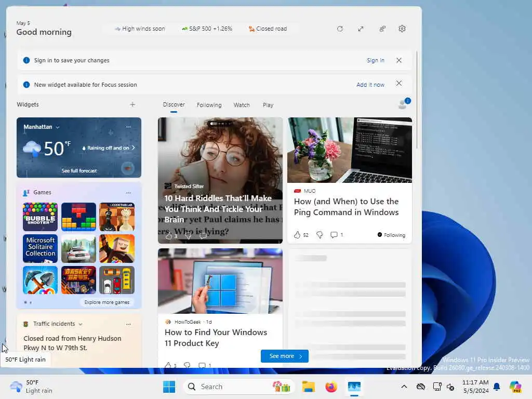The image size is (532, 399).
Task: Open the share feedback icon in header
Action: (382, 29)
